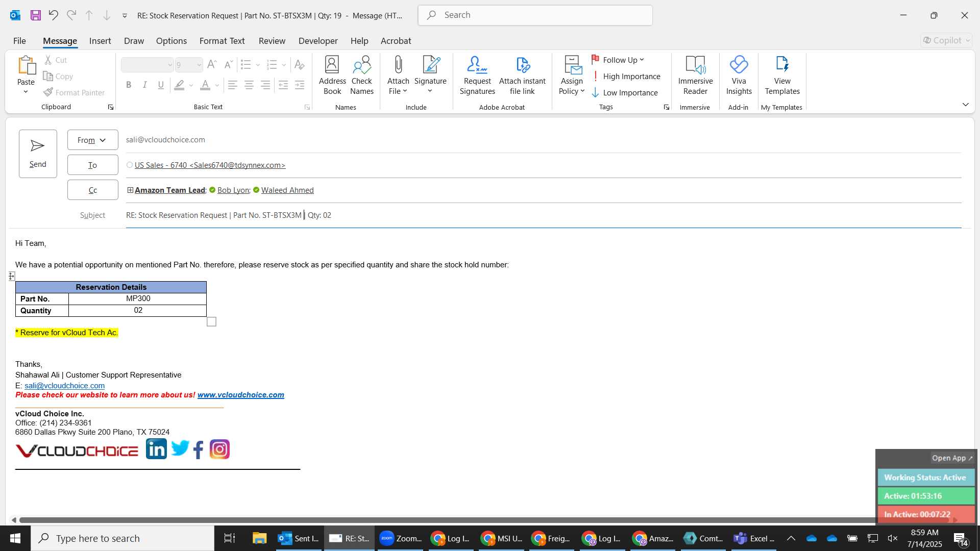Viewport: 980px width, 551px height.
Task: Center the text
Action: tap(249, 85)
